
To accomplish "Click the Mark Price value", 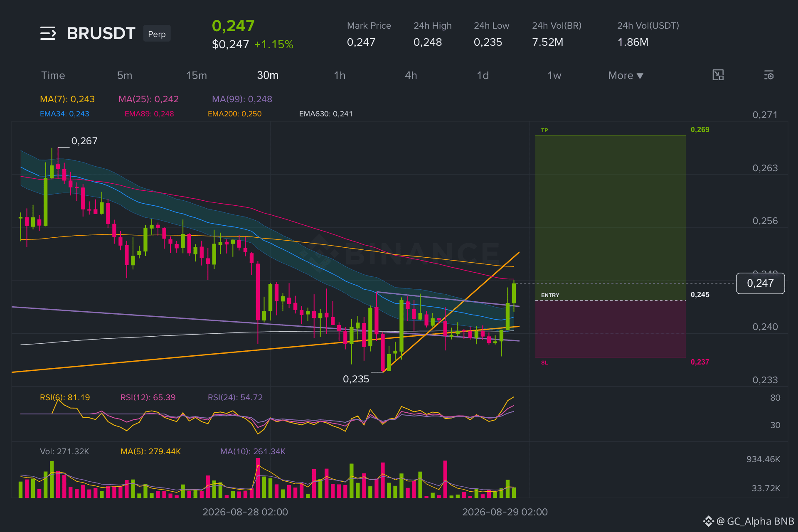I will (361, 42).
